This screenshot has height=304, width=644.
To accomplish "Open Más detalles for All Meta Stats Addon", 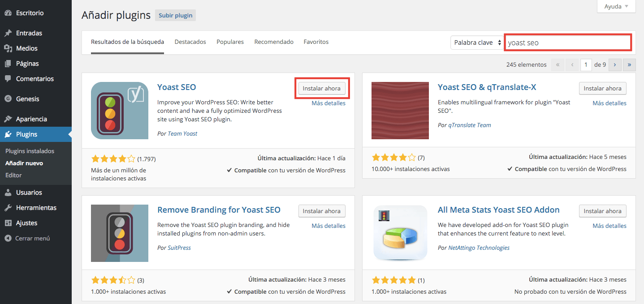I will click(609, 226).
